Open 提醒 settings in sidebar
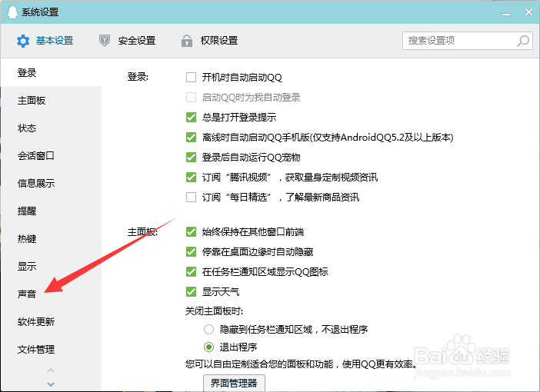The width and height of the screenshot is (540, 392). pos(52,211)
